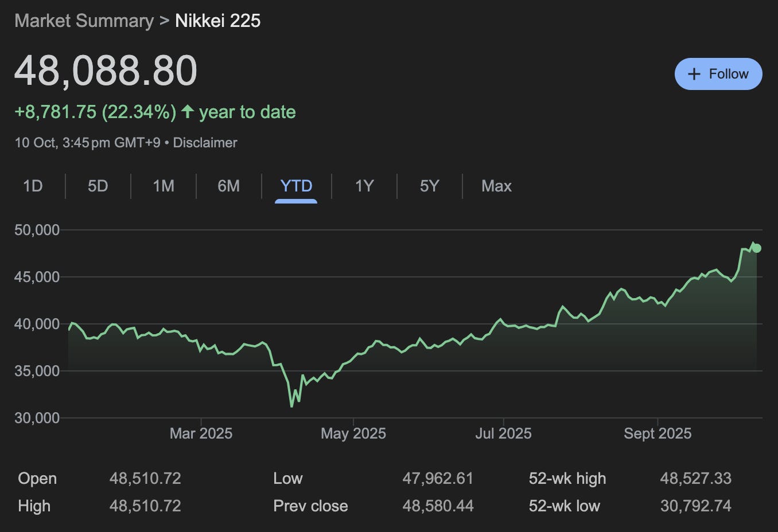Select the YTD tab
The height and width of the screenshot is (532, 778).
296,186
